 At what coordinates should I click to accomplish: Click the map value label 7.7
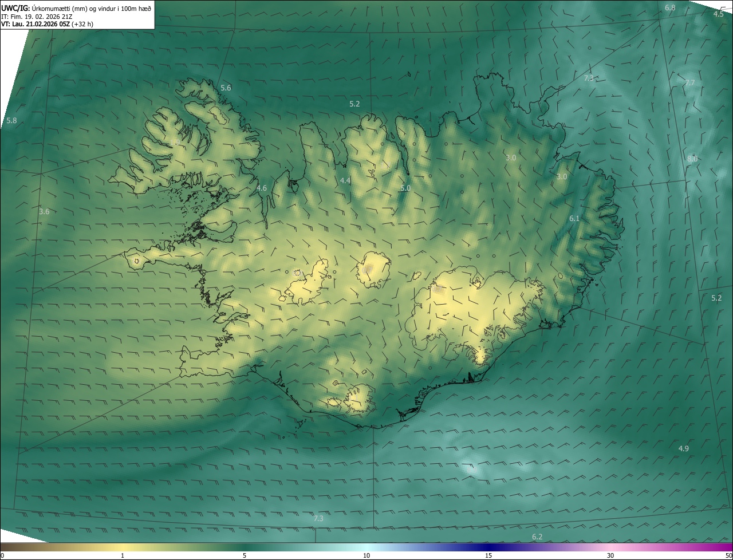coord(690,83)
